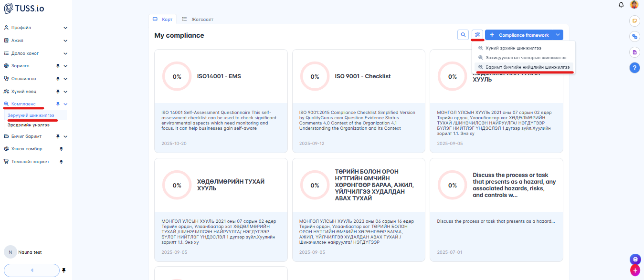The image size is (644, 280).
Task: Toggle the pin next to Хүний нөөц
Action: (x=57, y=92)
